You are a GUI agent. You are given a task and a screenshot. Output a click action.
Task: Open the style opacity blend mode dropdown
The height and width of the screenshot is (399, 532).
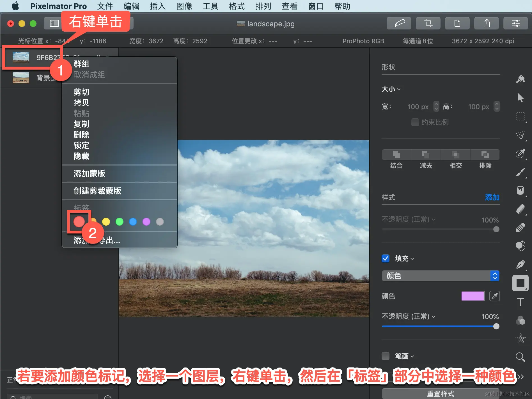pos(409,219)
